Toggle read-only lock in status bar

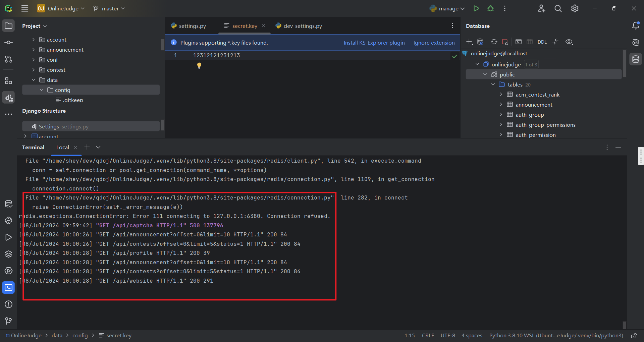(634, 336)
